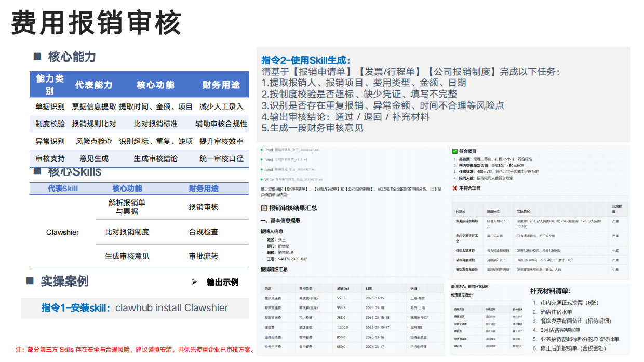Screen dimensions: 644x362
Task: Toggle the Read dot for 报销凭证_张三 file
Action: click(261, 169)
